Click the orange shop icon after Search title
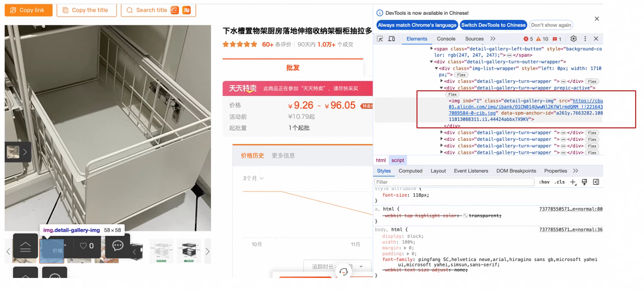The width and height of the screenshot is (644, 290). [175, 10]
